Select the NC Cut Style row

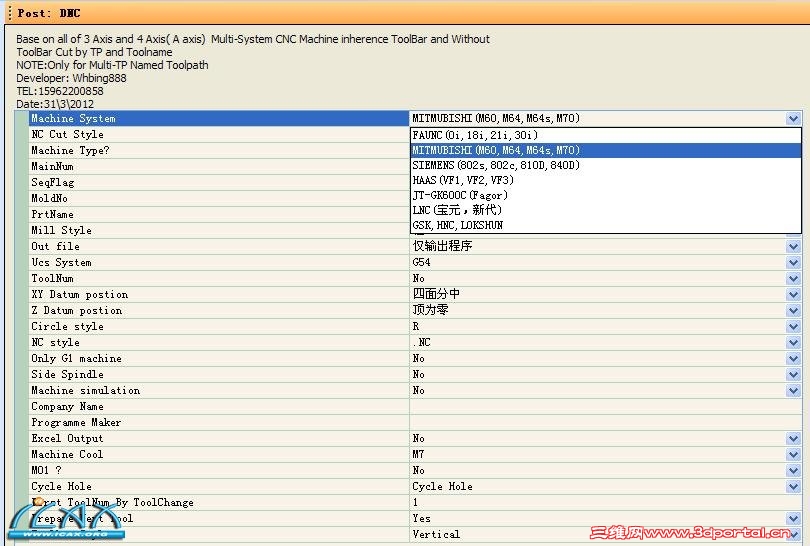click(x=219, y=135)
